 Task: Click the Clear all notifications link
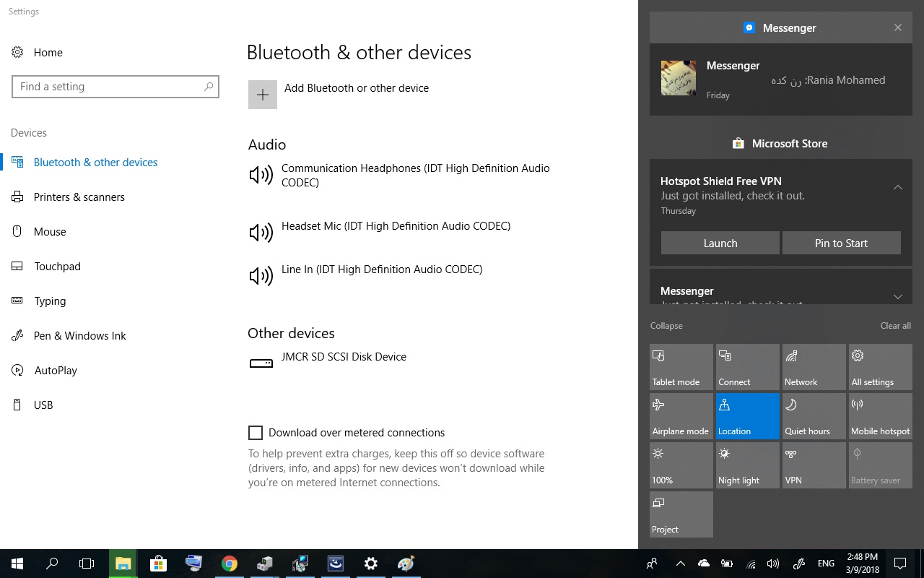point(895,326)
